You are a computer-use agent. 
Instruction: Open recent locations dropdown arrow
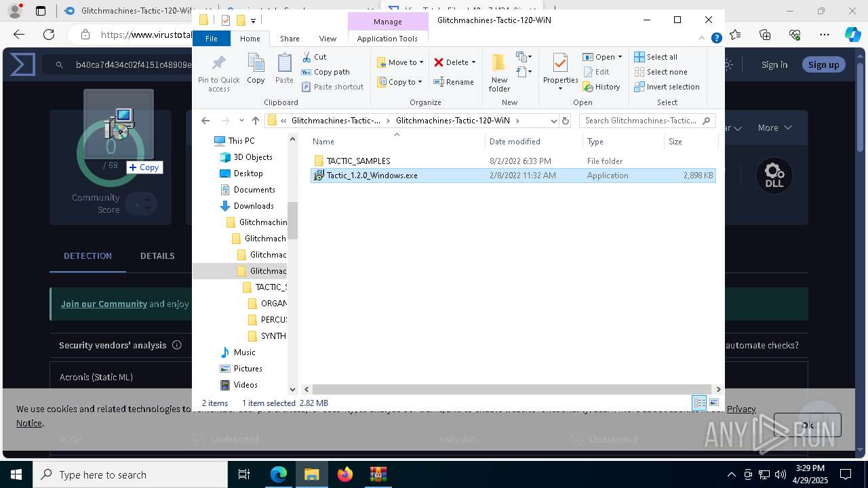tap(241, 121)
